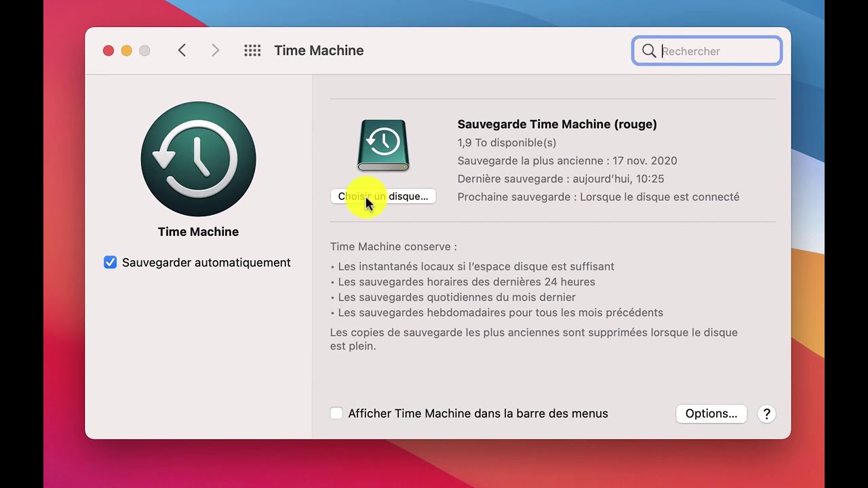This screenshot has width=868, height=488.
Task: Focus the Rechercher search field
Action: coord(707,51)
